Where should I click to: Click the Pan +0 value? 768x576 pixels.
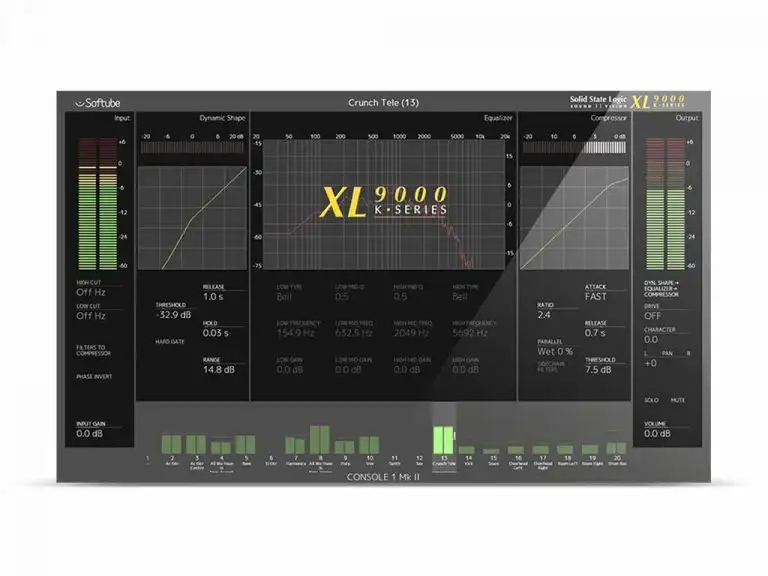[x=650, y=363]
